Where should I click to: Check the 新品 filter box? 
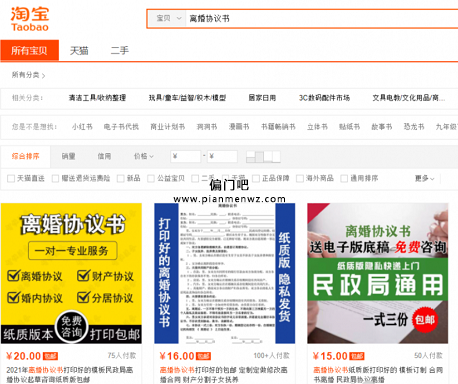coord(120,179)
